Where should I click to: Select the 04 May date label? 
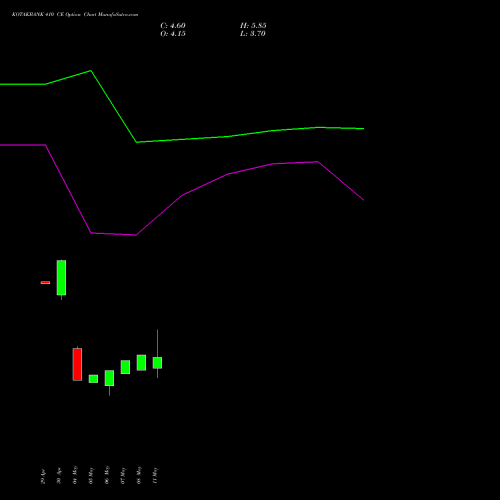click(x=75, y=475)
